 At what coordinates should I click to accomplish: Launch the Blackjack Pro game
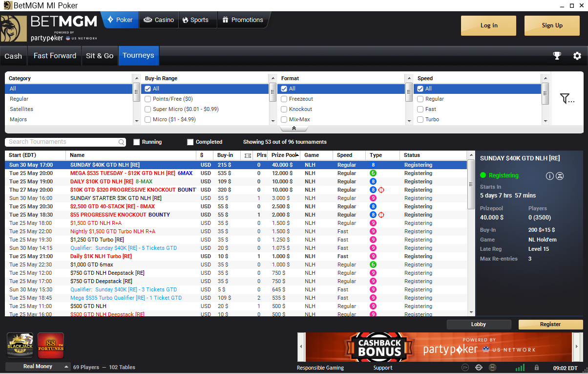coord(20,346)
